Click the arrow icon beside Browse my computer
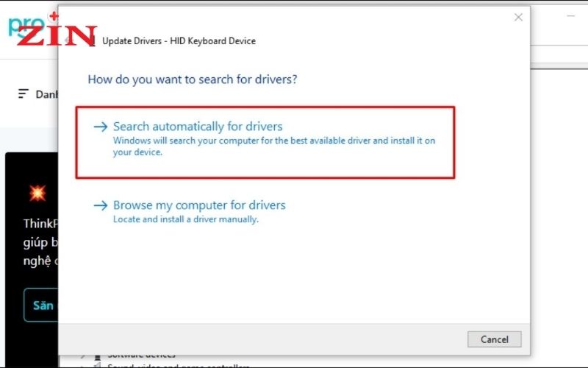The width and height of the screenshot is (588, 368). [101, 205]
